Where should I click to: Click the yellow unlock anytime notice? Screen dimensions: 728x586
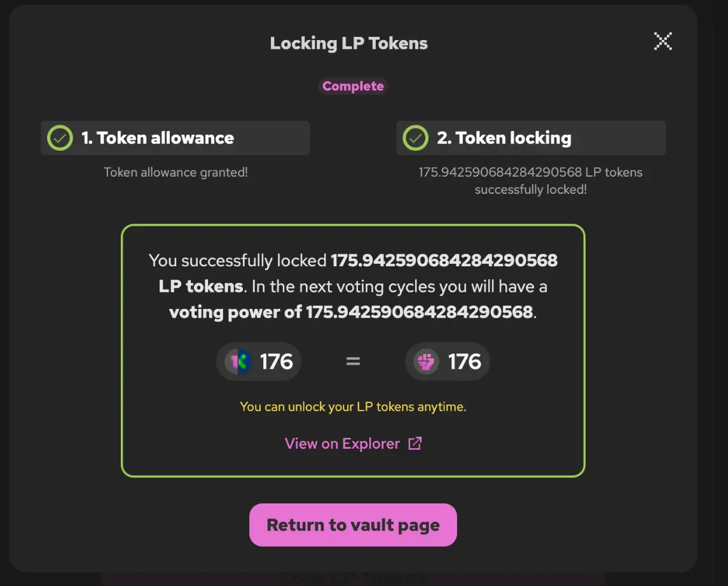click(x=353, y=407)
